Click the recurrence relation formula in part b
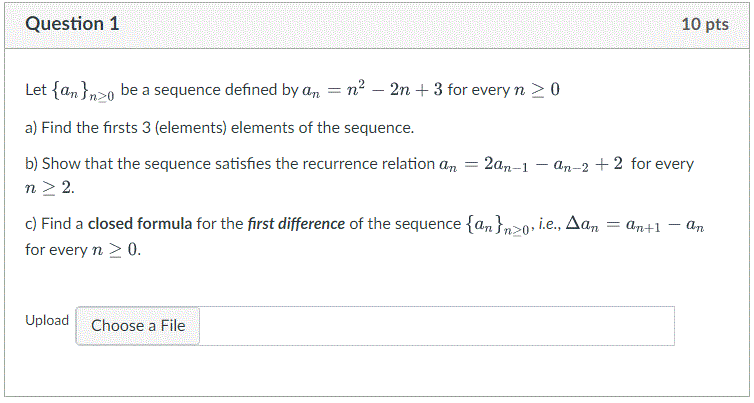Screen dimensions: 754x403 pyautogui.click(x=531, y=164)
